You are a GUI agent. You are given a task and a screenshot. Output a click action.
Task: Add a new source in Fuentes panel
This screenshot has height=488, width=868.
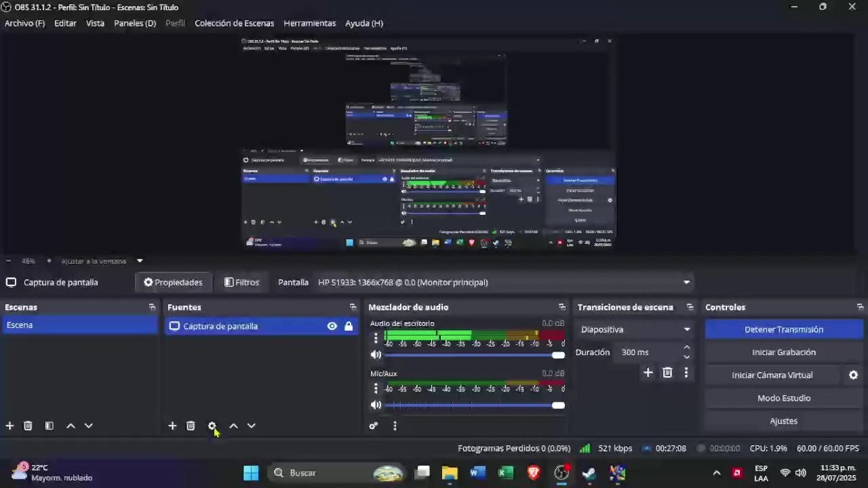point(172,426)
